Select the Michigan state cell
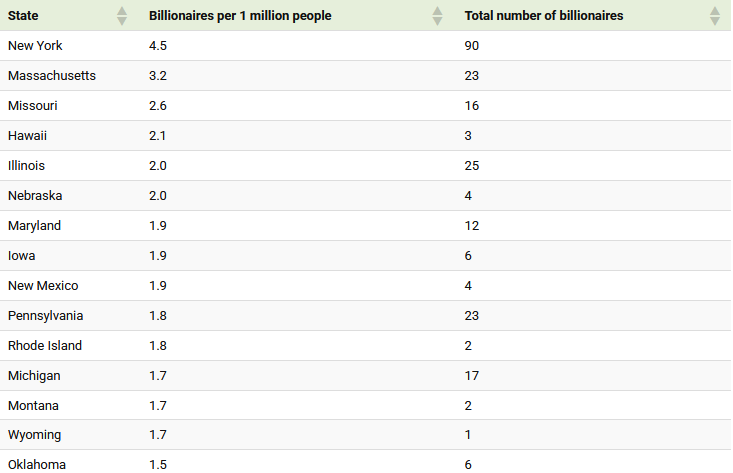The image size is (733, 473). coord(34,376)
